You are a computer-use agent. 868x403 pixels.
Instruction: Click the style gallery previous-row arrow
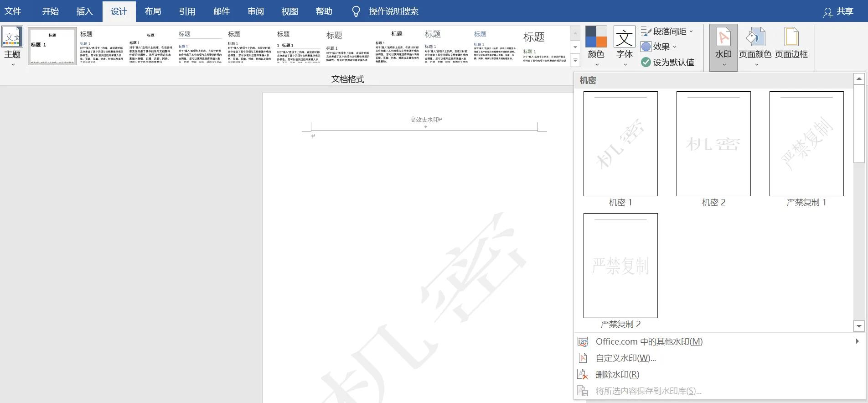click(575, 33)
